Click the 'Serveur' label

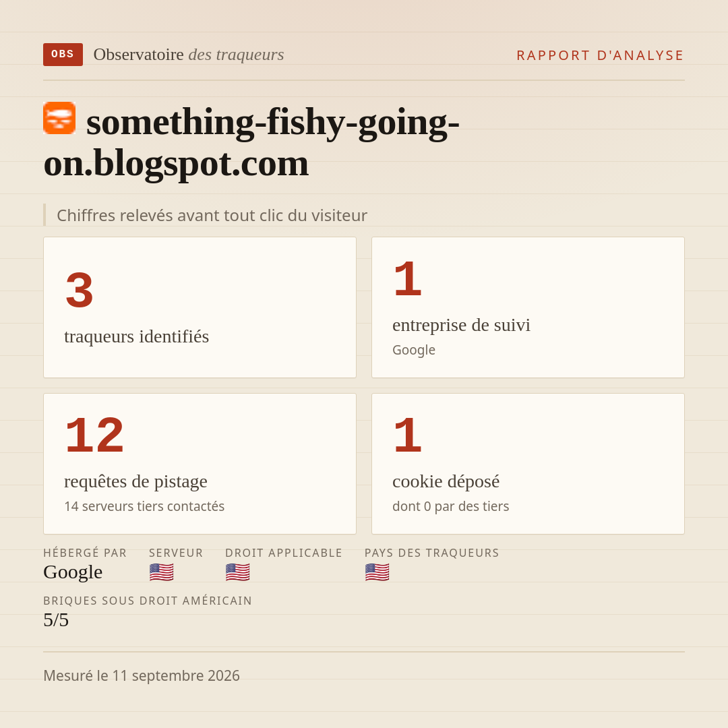[x=176, y=553]
